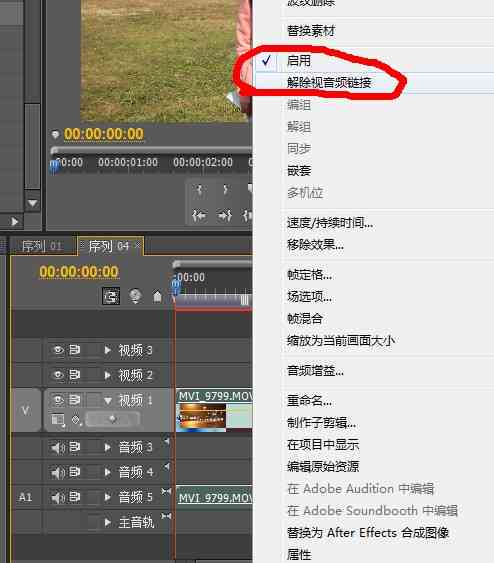
Task: Click the mono channel icon of 音频 4
Action: (167, 466)
